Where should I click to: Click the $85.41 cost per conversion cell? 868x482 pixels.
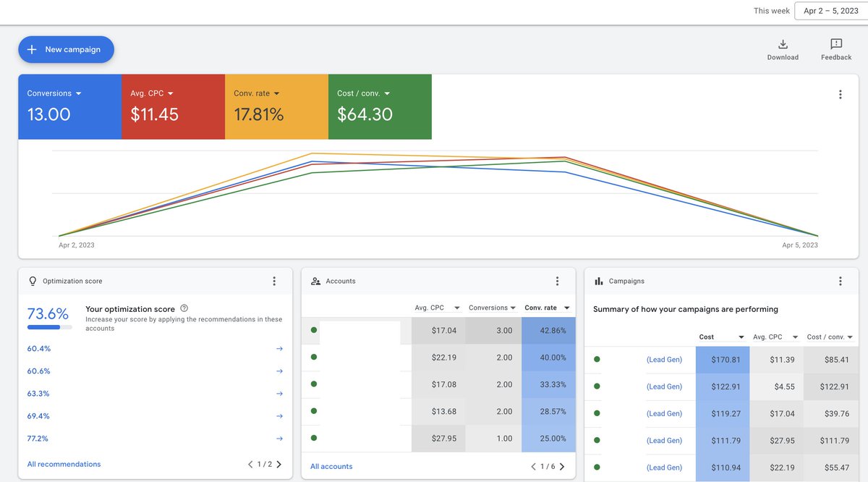831,360
